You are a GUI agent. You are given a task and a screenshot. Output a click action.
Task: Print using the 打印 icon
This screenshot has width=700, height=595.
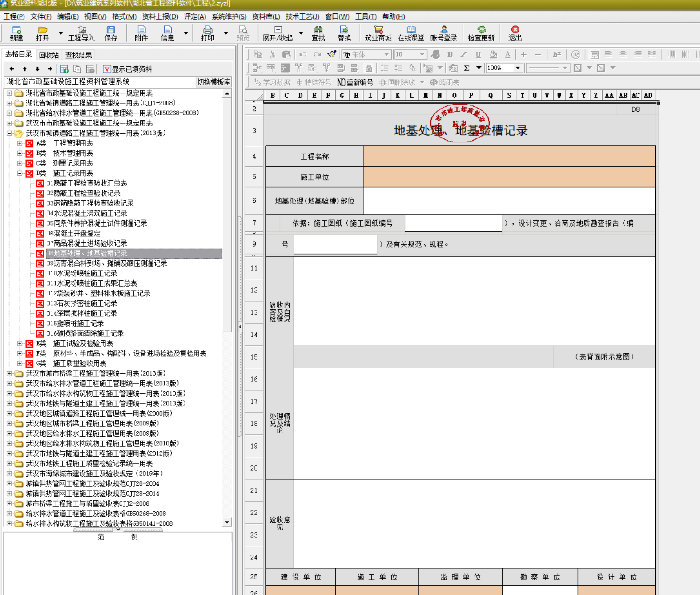[208, 33]
